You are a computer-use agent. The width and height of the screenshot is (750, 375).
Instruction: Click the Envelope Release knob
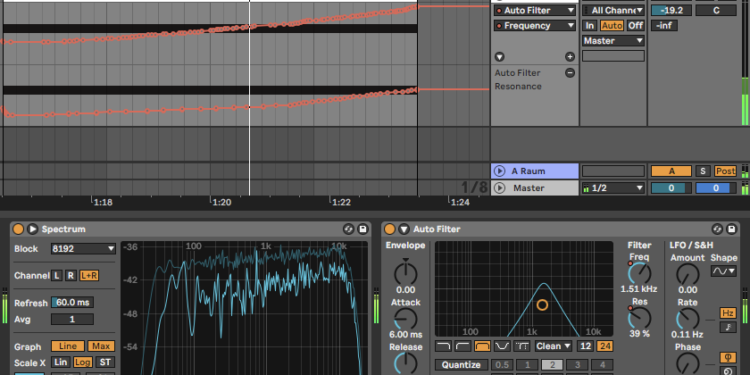point(406,364)
